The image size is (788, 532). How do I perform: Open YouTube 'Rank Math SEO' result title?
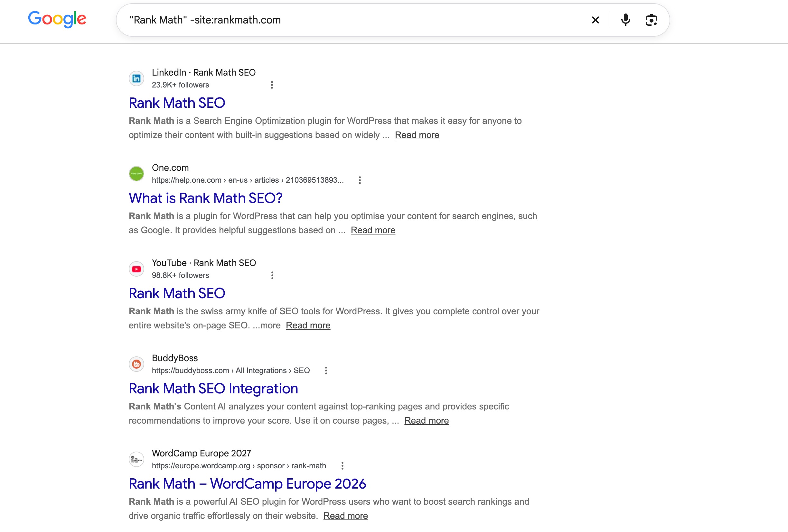click(x=177, y=293)
